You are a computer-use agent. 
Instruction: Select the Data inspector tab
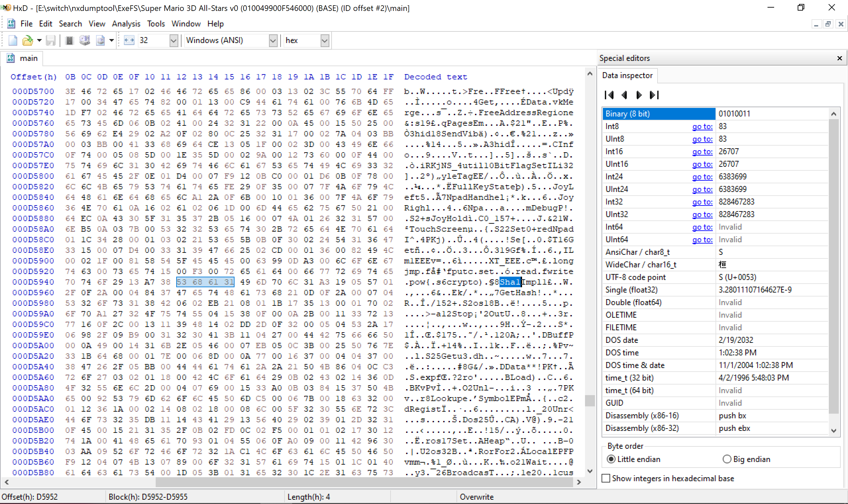627,75
